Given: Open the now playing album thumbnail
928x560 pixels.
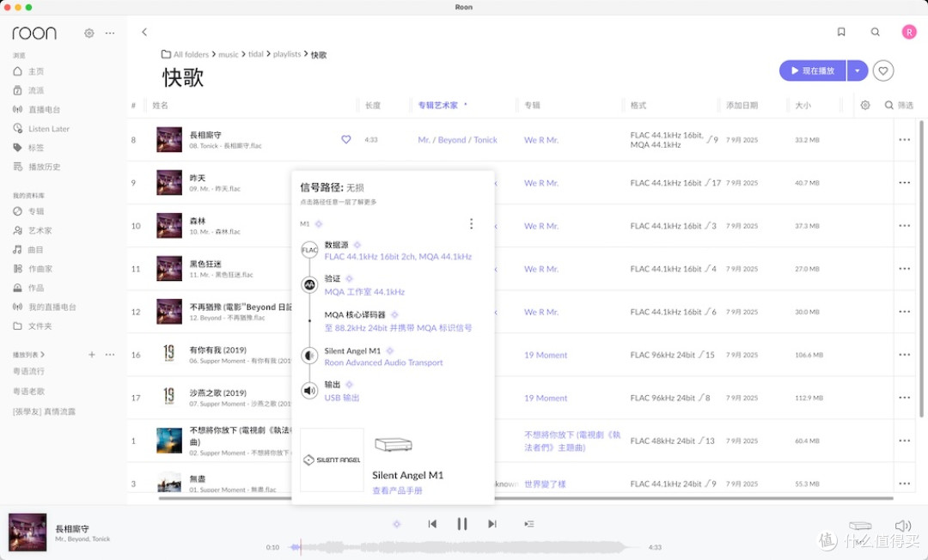Looking at the screenshot, I should [x=27, y=533].
